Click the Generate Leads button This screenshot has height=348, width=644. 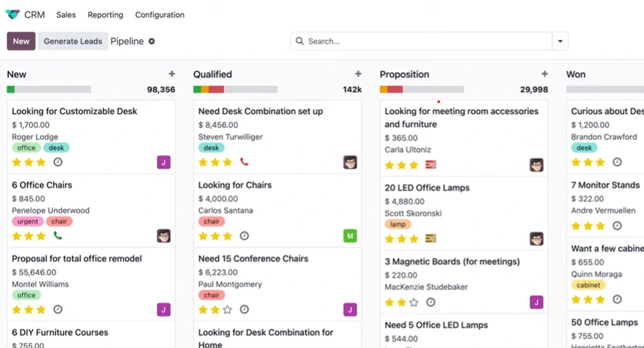[x=73, y=41]
